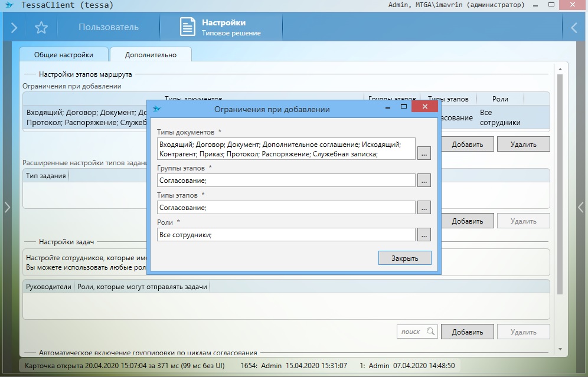Click inside the Роли input field
The height and width of the screenshot is (377, 588).
pyautogui.click(x=286, y=235)
